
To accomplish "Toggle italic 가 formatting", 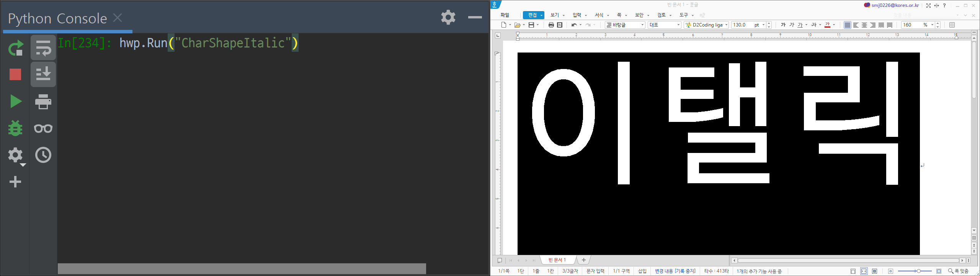I will click(792, 25).
